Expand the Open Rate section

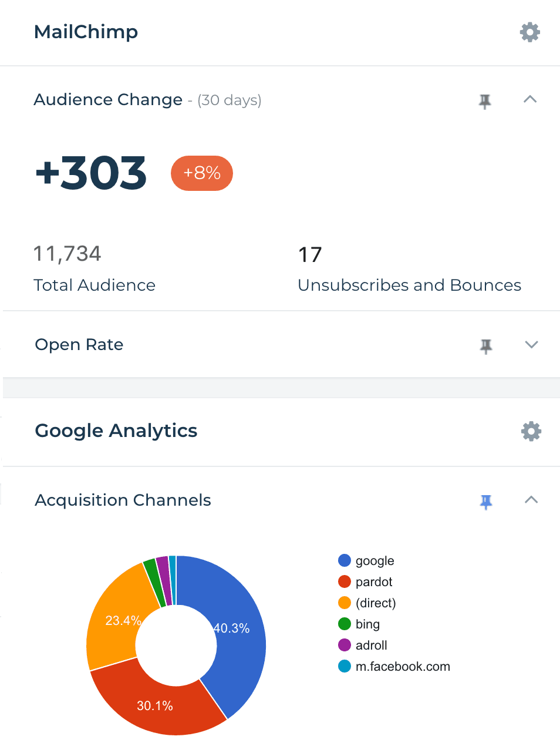coord(531,345)
